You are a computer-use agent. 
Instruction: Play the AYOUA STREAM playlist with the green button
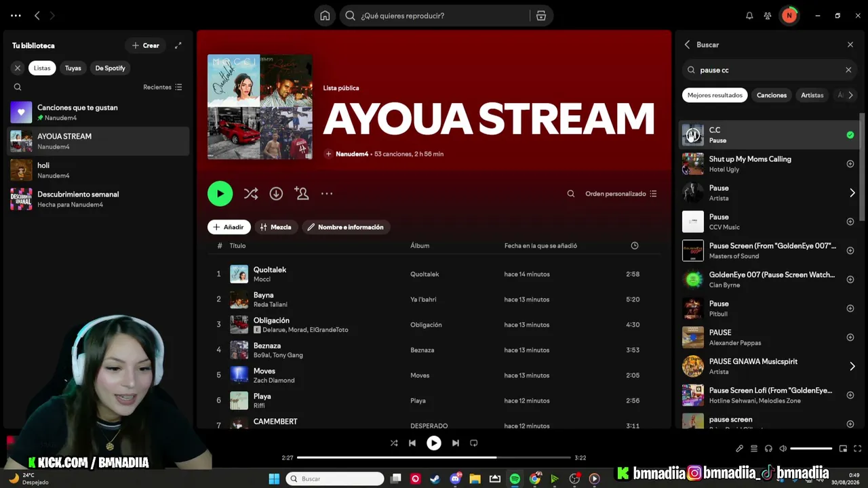[220, 194]
